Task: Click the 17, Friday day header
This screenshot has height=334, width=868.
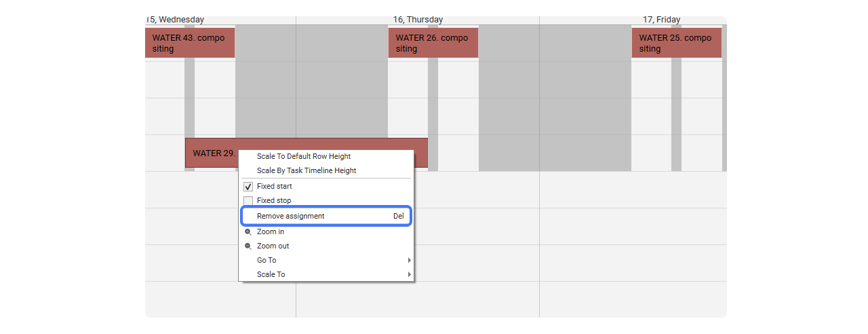Action: 662,20
